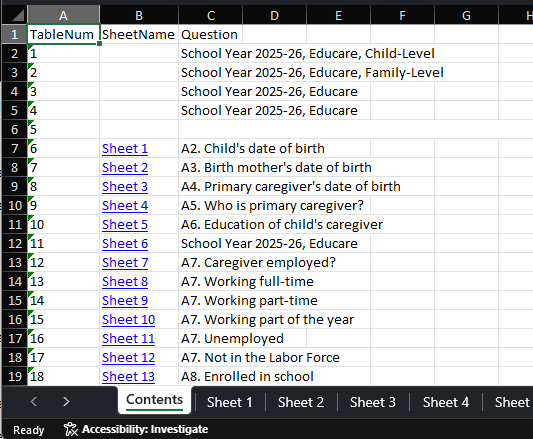Select column C header

[x=211, y=15]
